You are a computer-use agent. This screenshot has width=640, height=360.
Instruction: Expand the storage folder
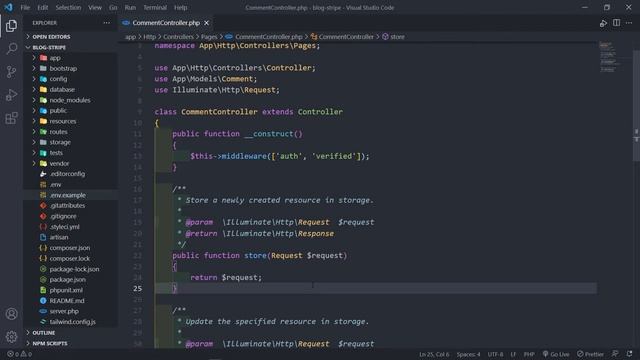click(x=60, y=142)
